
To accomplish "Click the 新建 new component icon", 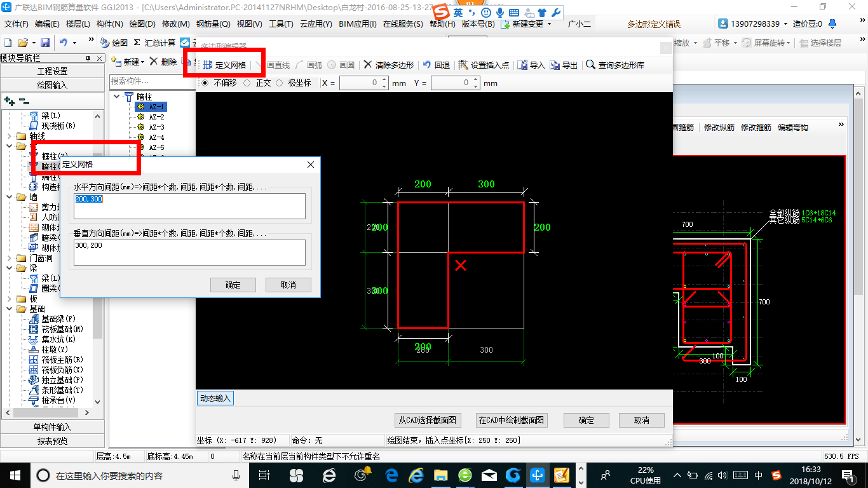I will (x=117, y=62).
